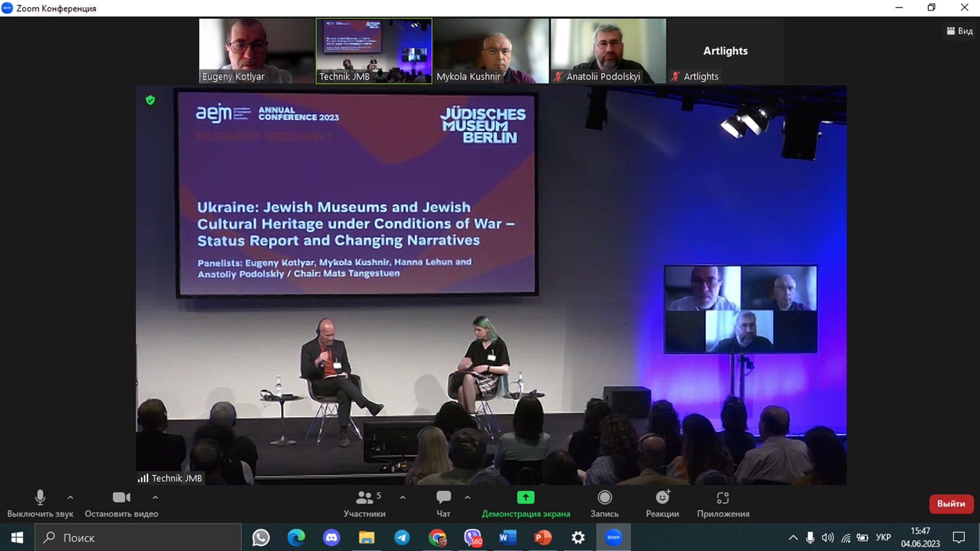The image size is (980, 551).
Task: Select Eugeny Kotlyar video thumbnail
Action: tap(256, 51)
